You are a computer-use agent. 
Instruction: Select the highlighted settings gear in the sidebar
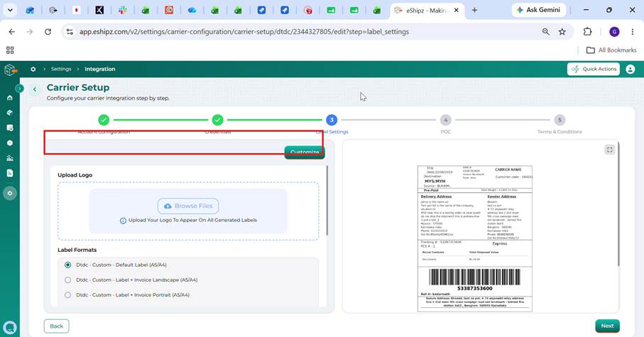pos(10,193)
